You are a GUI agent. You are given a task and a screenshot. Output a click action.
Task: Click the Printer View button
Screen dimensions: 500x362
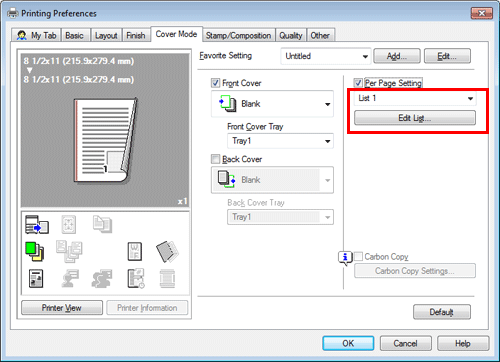click(x=62, y=308)
